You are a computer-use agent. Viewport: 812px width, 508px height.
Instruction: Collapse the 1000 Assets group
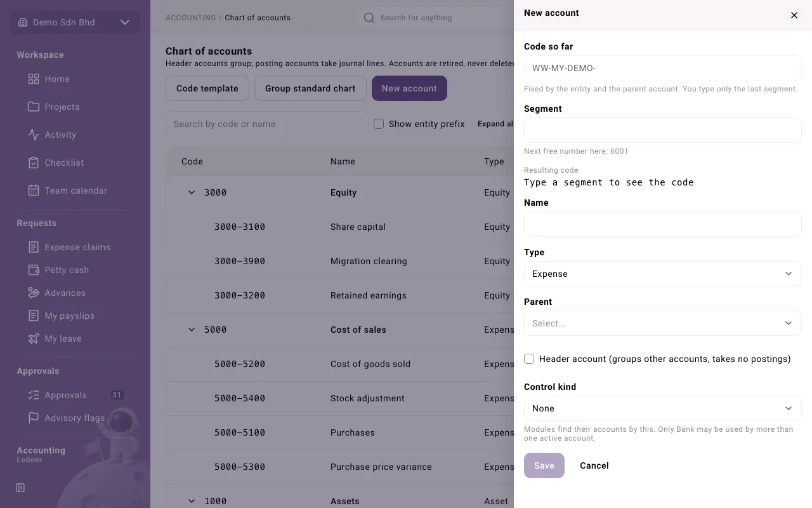click(192, 501)
